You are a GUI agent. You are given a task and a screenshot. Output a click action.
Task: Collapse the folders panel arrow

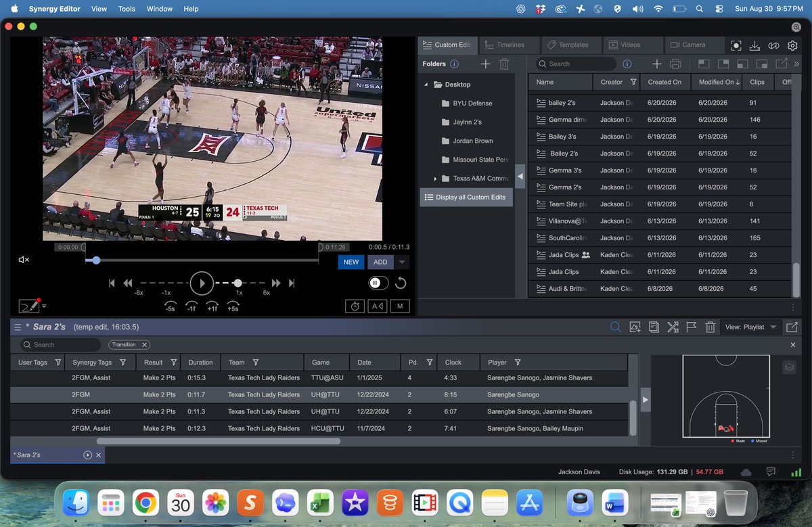[x=520, y=176]
